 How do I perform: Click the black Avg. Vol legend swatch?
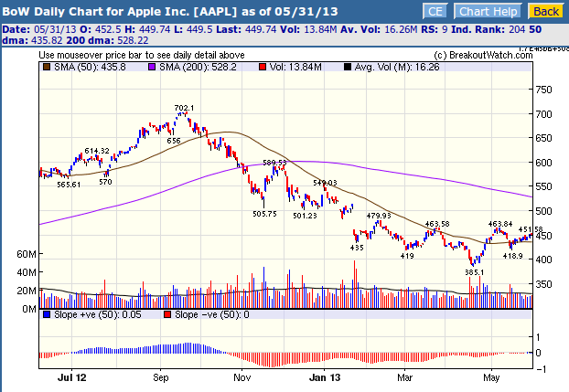pyautogui.click(x=348, y=67)
